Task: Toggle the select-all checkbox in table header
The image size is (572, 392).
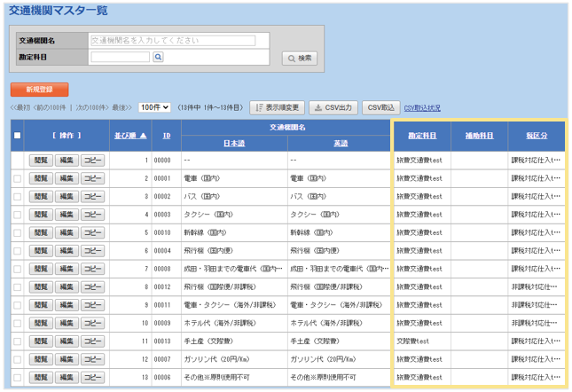Action: click(x=17, y=136)
